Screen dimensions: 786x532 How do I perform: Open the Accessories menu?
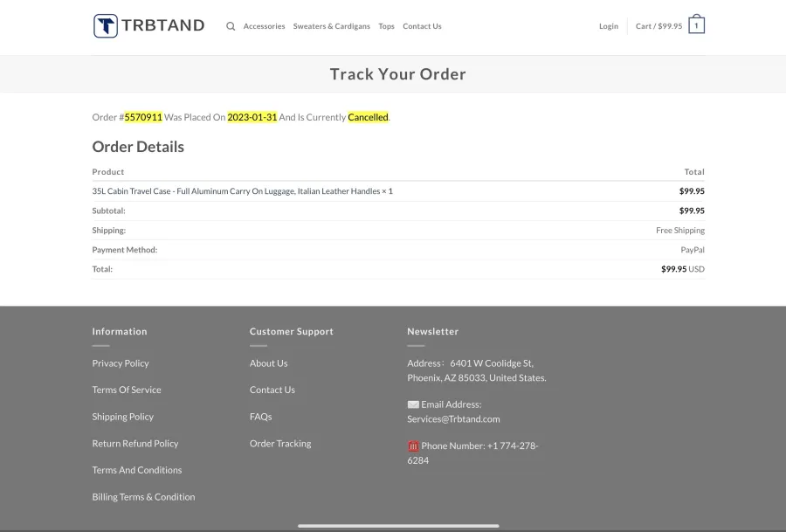[264, 26]
